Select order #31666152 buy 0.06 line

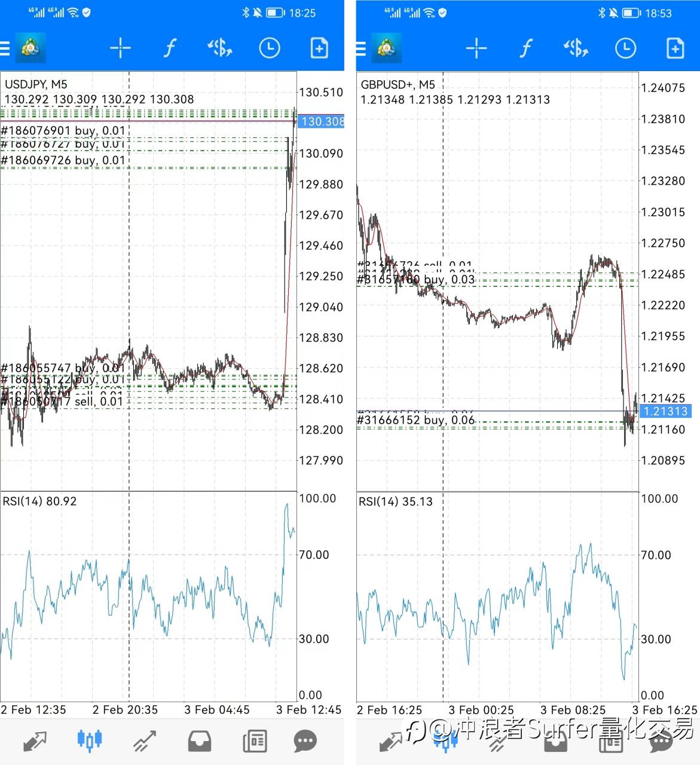pos(416,420)
